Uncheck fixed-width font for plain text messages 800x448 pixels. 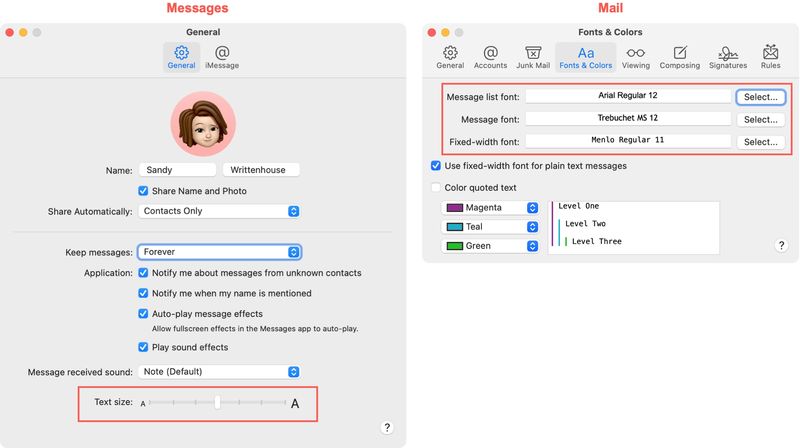click(436, 166)
